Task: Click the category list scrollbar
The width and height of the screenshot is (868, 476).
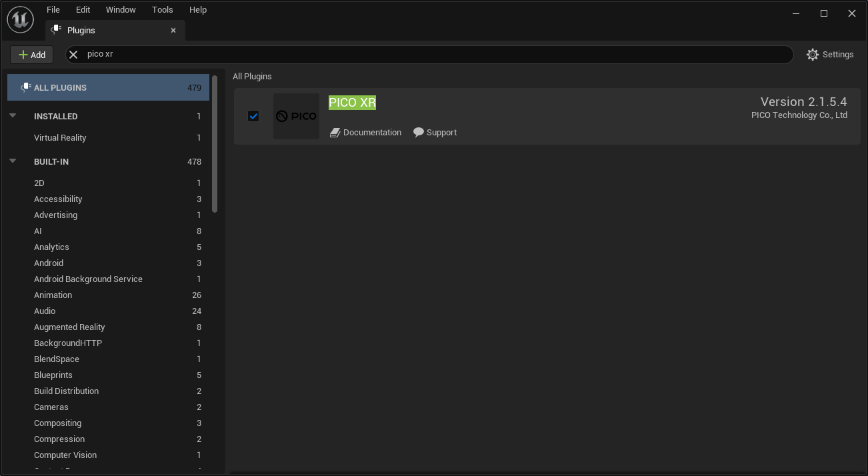Action: [215, 144]
